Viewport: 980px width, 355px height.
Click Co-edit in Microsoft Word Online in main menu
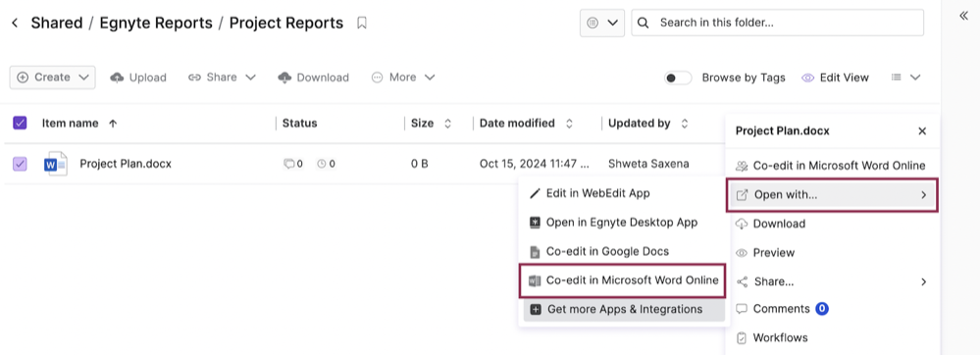coord(832,167)
